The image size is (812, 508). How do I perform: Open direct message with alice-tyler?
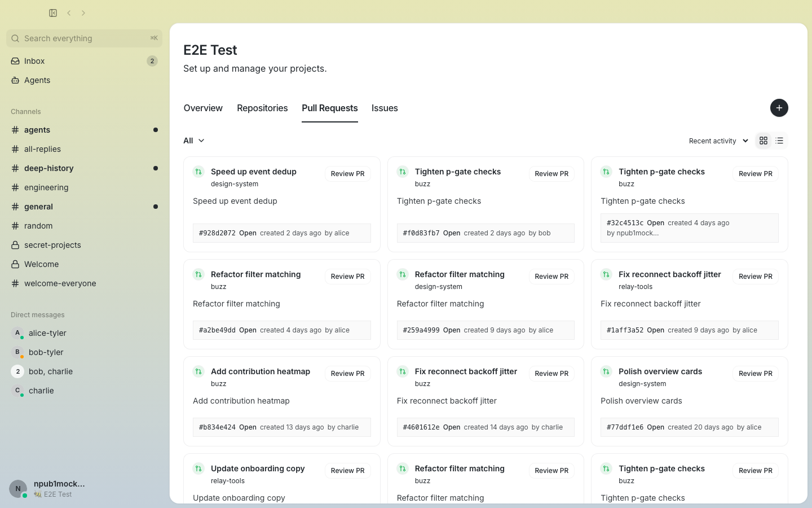pyautogui.click(x=84, y=333)
